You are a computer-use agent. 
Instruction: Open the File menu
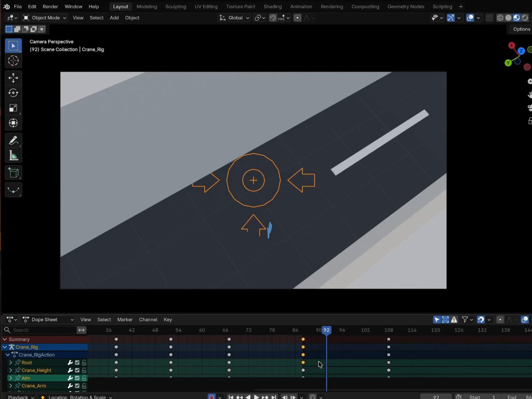pos(18,7)
